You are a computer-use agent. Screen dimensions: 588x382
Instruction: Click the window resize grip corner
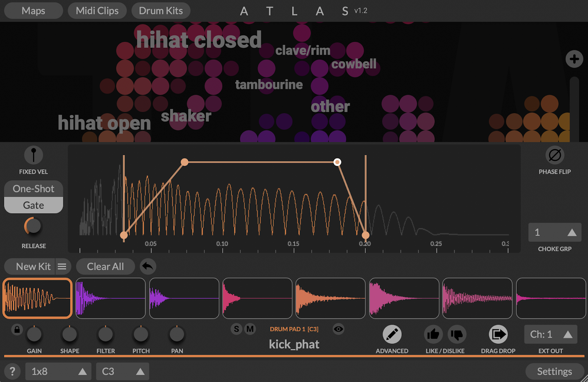click(x=584, y=378)
